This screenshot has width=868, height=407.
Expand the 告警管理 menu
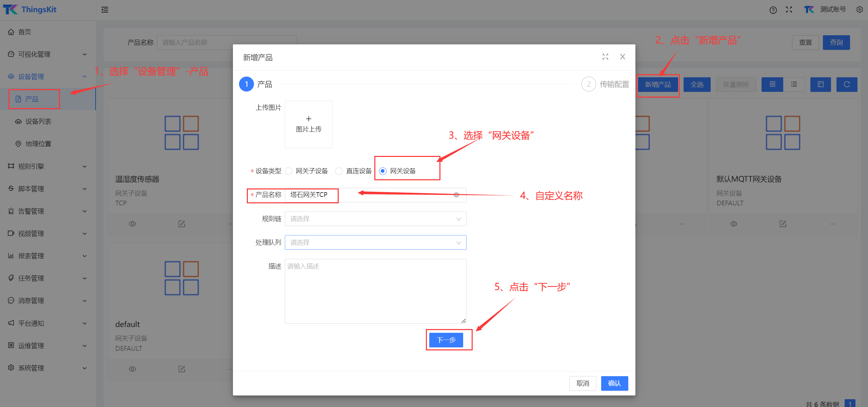[48, 211]
